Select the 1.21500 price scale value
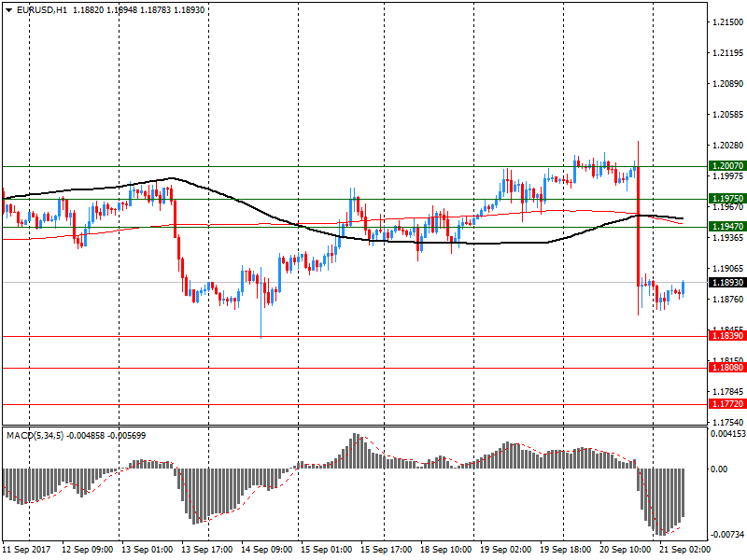Image resolution: width=747 pixels, height=560 pixels. point(727,21)
